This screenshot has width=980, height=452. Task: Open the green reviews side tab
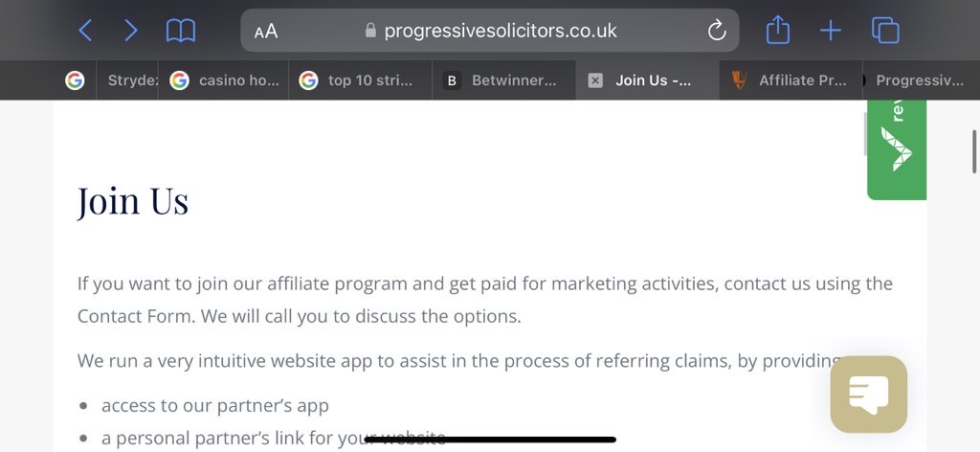click(897, 150)
